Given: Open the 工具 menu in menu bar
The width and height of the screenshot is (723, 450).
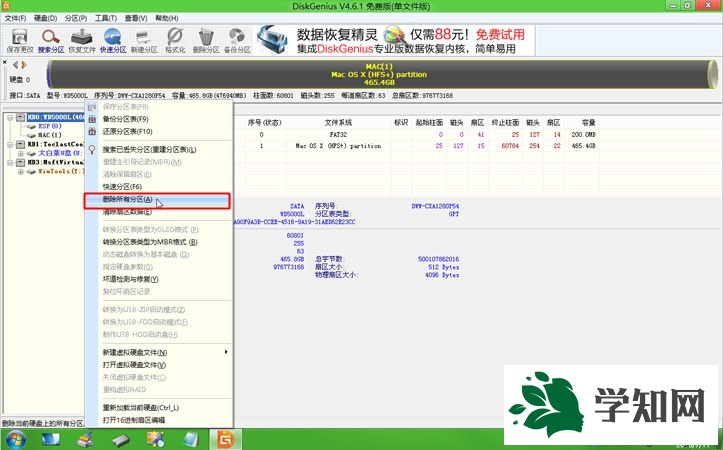Looking at the screenshot, I should (104, 18).
